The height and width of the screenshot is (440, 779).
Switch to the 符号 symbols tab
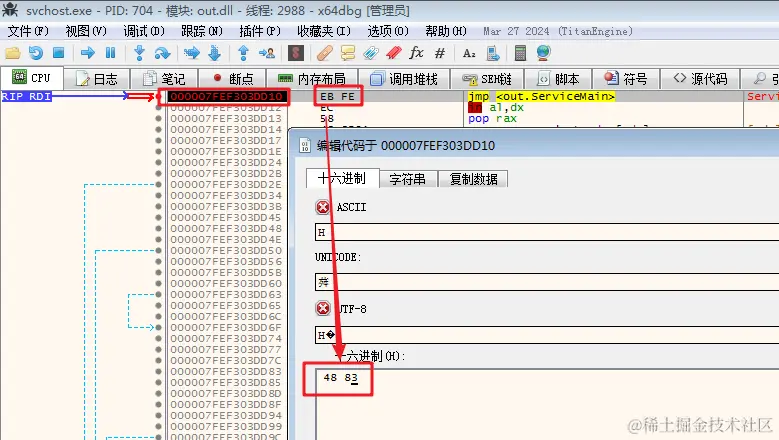point(626,78)
